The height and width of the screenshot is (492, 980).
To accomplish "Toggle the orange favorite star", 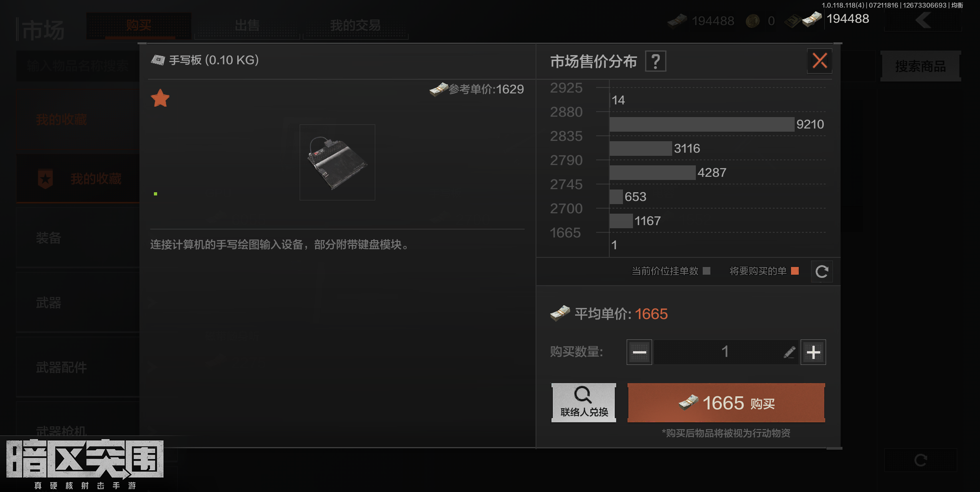I will [x=160, y=98].
